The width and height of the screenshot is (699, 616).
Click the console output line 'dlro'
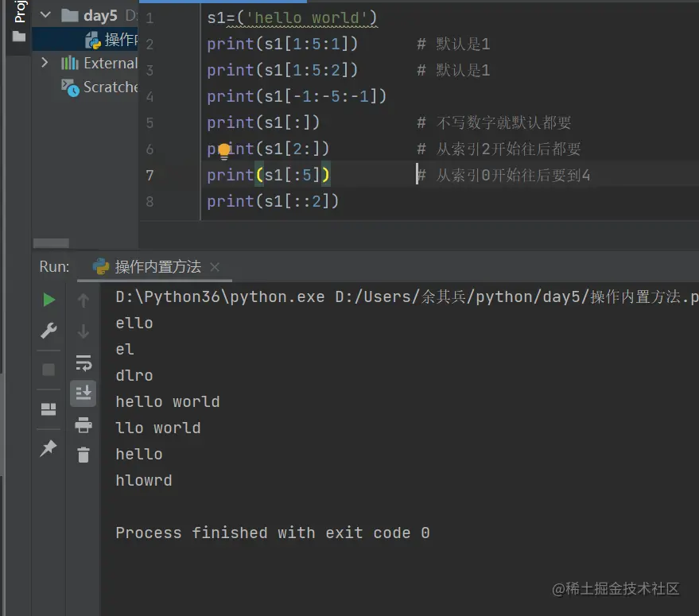click(x=134, y=375)
